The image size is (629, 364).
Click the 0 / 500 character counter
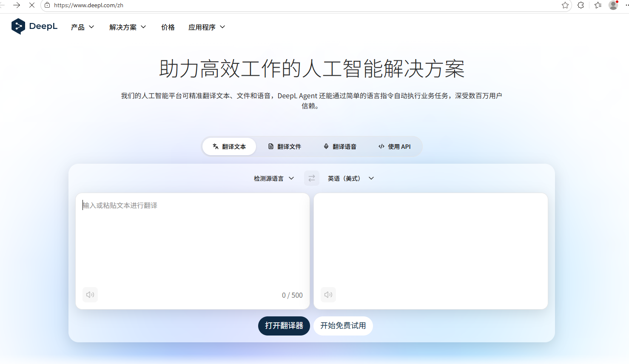[292, 295]
